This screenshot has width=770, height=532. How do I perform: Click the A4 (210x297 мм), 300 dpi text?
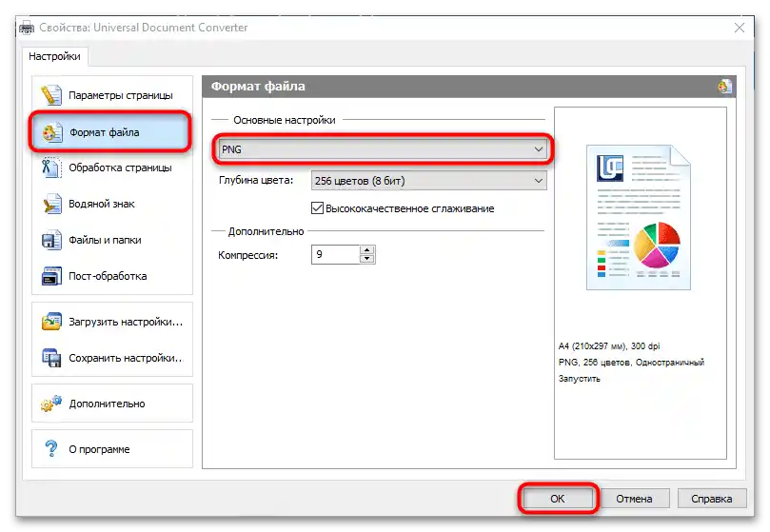(x=609, y=345)
